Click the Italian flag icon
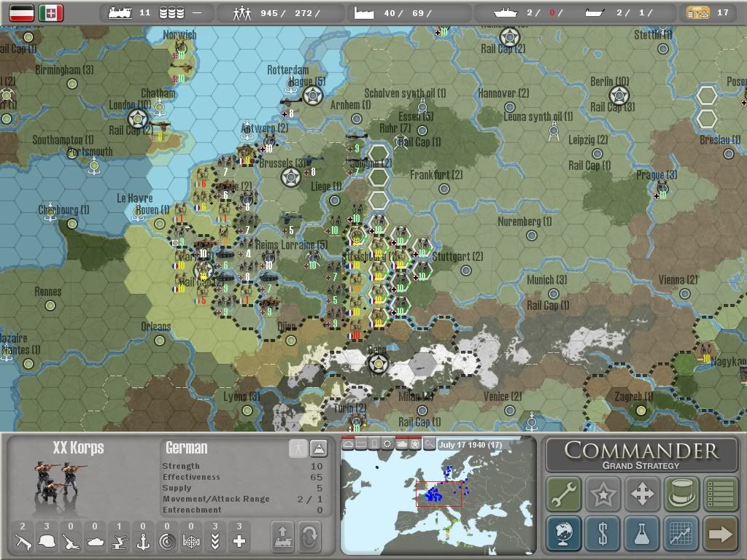 (x=51, y=13)
